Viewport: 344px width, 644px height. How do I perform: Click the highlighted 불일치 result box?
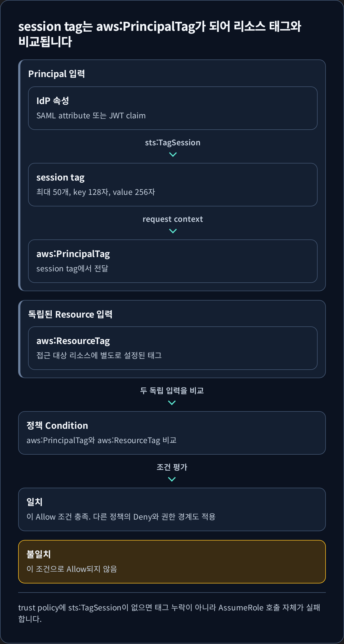pos(172,562)
